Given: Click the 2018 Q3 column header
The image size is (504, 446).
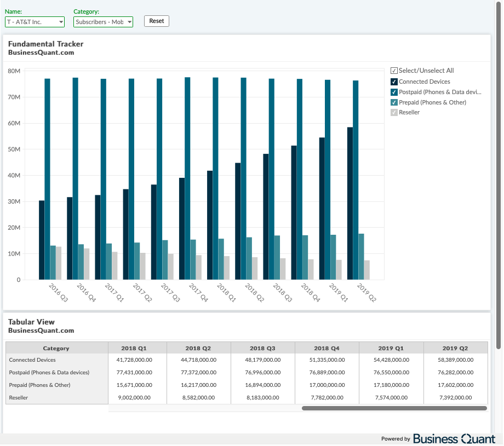Looking at the screenshot, I should 262,348.
